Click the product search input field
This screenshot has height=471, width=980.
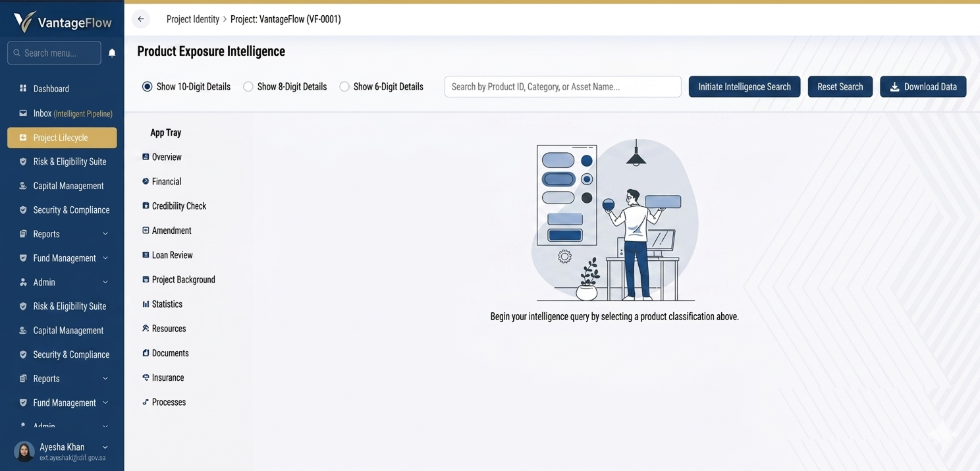click(x=562, y=87)
